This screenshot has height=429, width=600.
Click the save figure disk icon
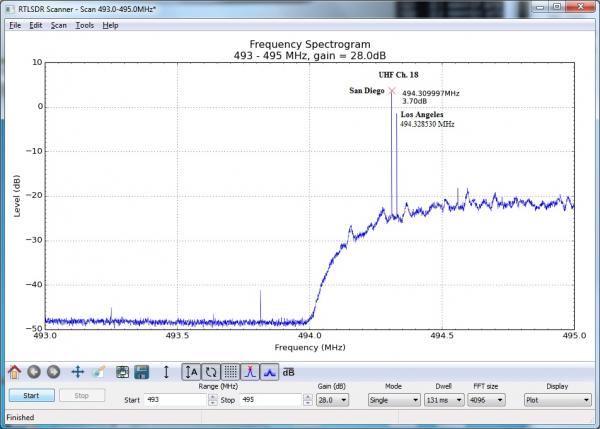click(142, 372)
